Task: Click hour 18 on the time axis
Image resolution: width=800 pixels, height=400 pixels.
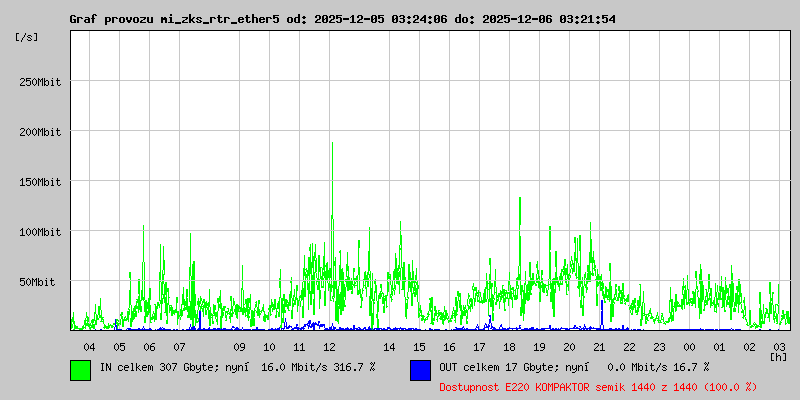Action: 509,346
